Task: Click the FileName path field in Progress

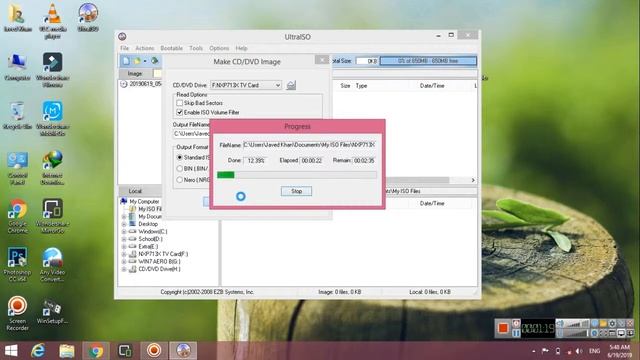Action: point(309,144)
